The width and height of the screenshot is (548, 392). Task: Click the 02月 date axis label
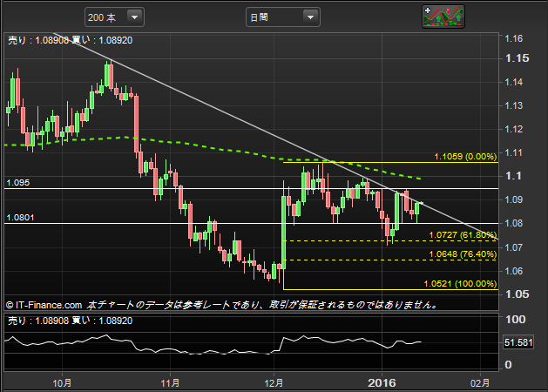(x=480, y=383)
